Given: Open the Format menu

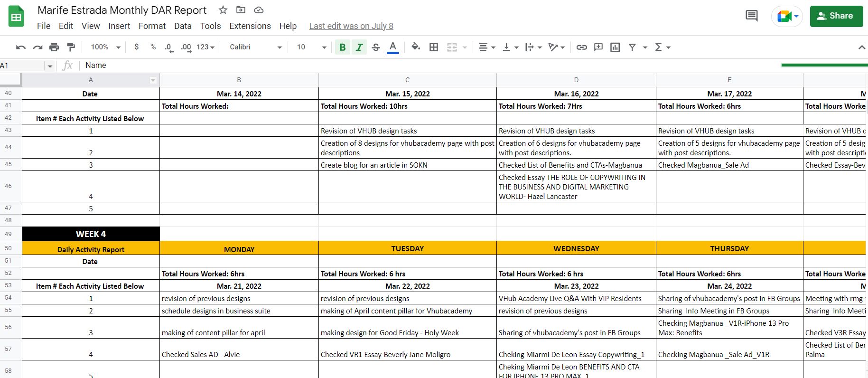Looking at the screenshot, I should coord(152,26).
